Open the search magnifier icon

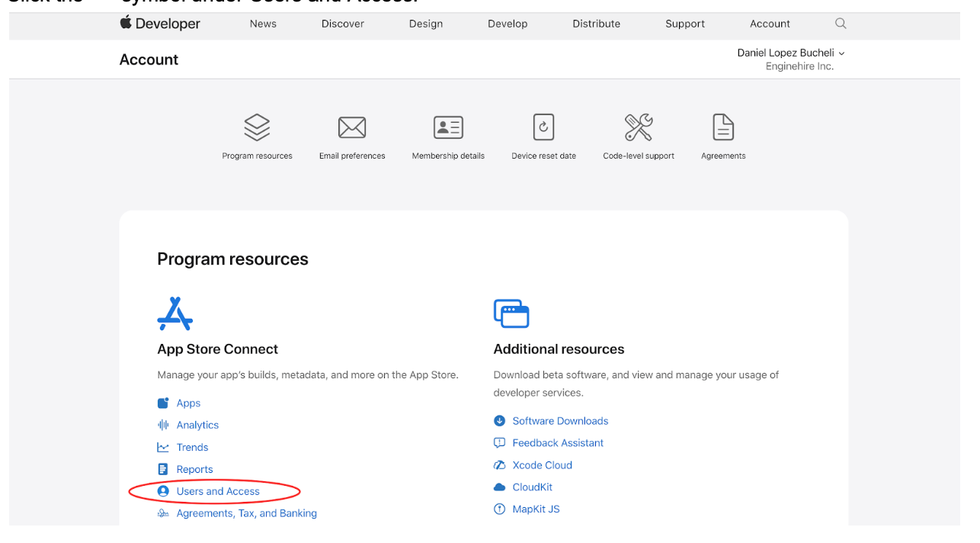pos(841,24)
